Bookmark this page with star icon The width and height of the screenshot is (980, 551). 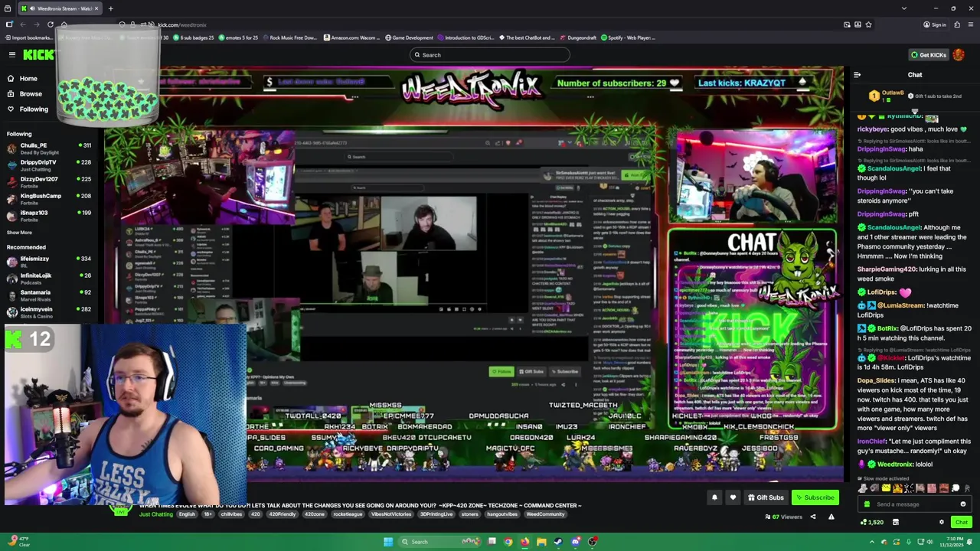tap(868, 24)
